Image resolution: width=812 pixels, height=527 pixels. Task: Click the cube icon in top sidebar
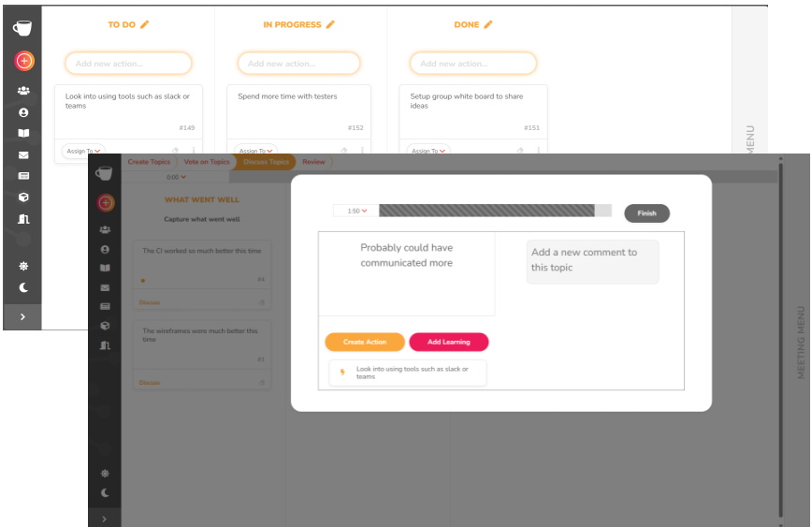[23, 198]
